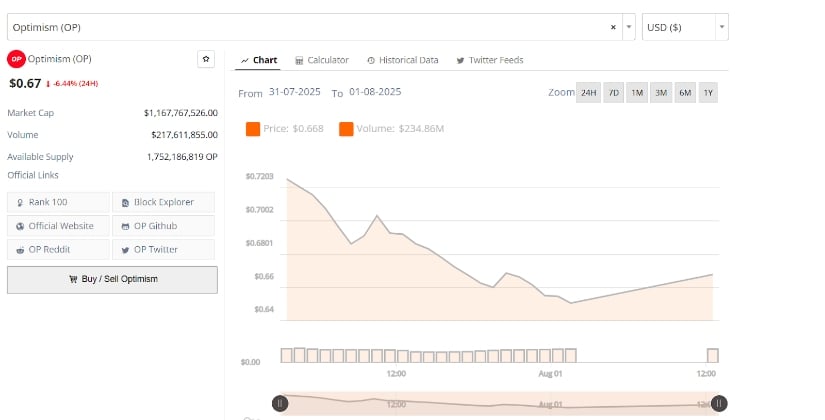Click the shopping cart icon on Buy / Sell
Image resolution: width=825 pixels, height=420 pixels.
click(x=73, y=279)
